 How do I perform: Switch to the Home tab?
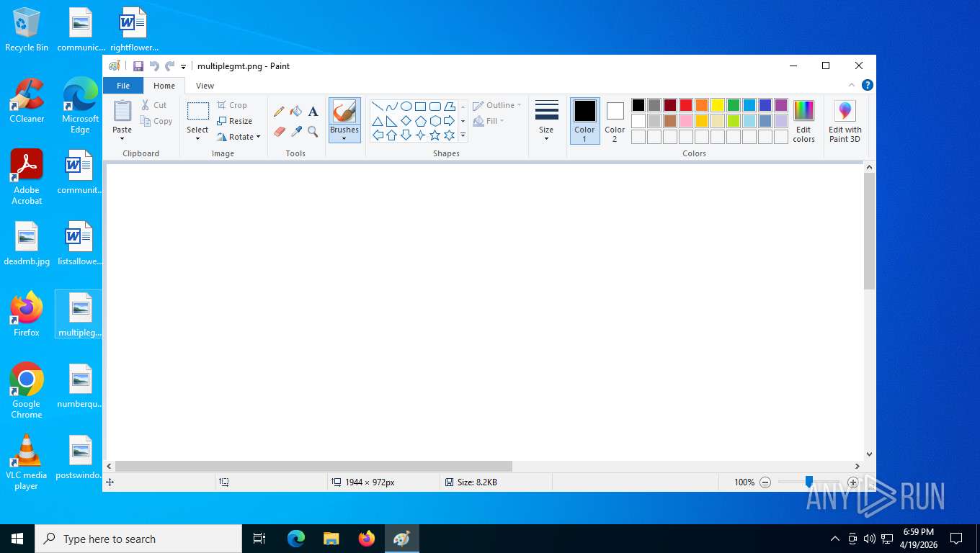coord(164,86)
